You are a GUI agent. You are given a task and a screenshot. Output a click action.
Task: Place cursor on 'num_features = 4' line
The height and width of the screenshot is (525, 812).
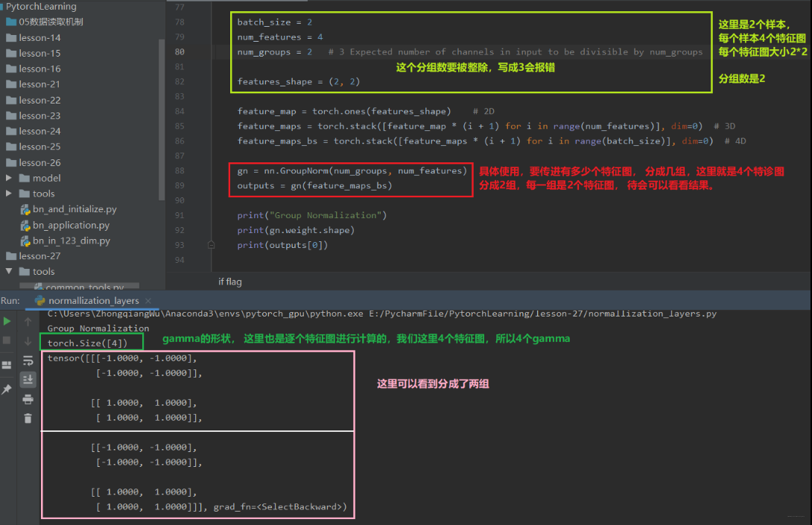279,37
